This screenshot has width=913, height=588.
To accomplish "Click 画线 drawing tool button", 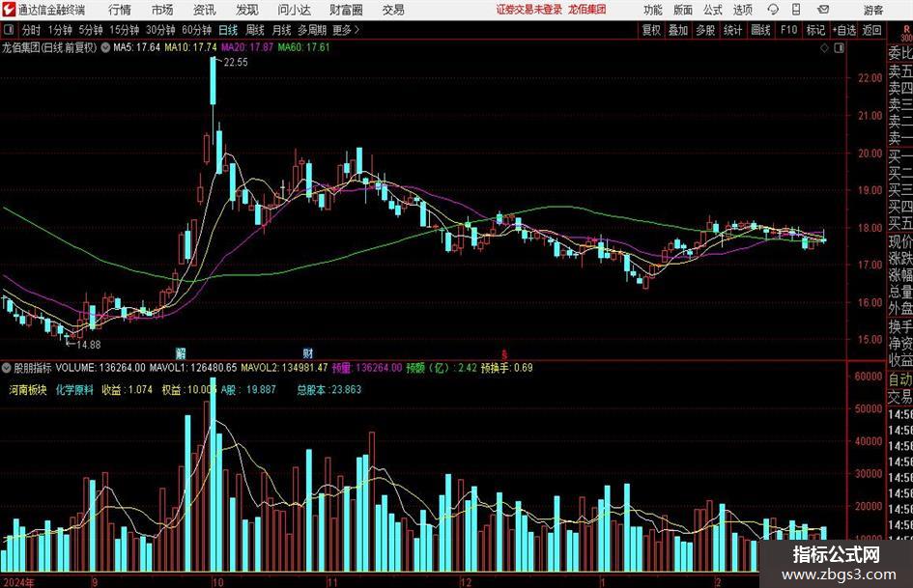I will point(760,30).
